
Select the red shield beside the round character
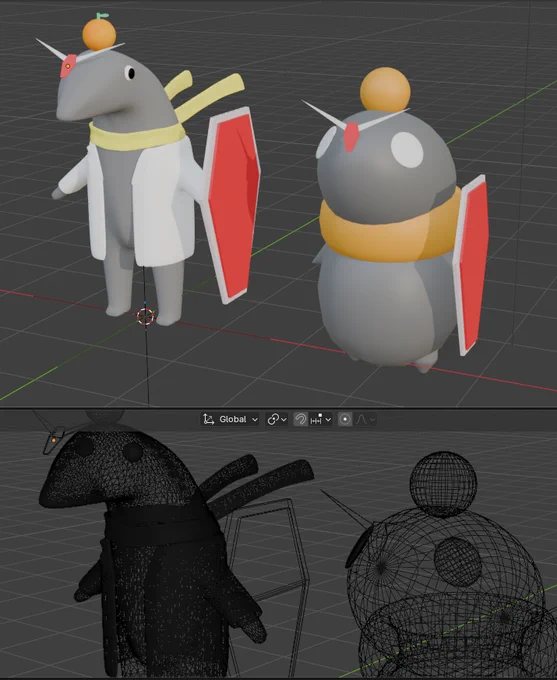[471, 265]
